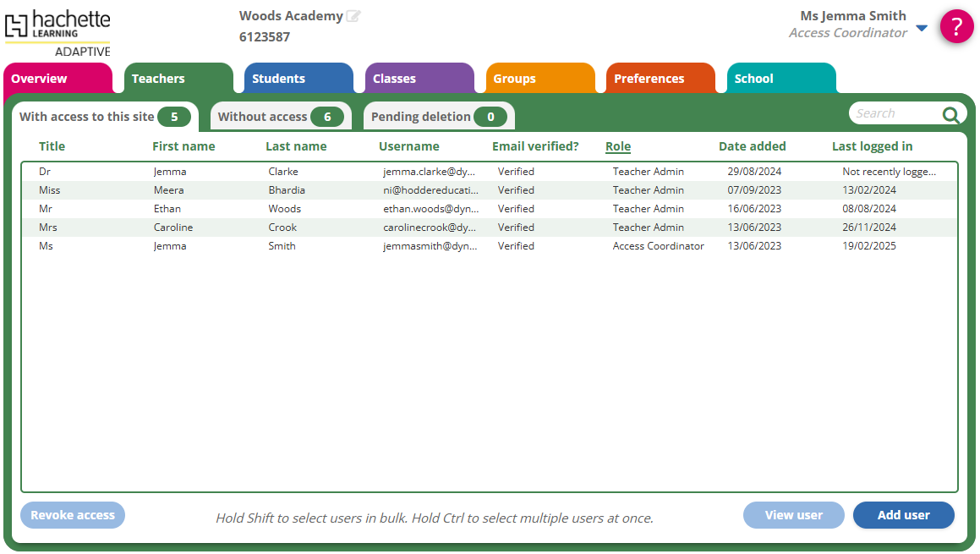
Task: Click the Hachette Learning Adaptive logo
Action: pos(57,32)
